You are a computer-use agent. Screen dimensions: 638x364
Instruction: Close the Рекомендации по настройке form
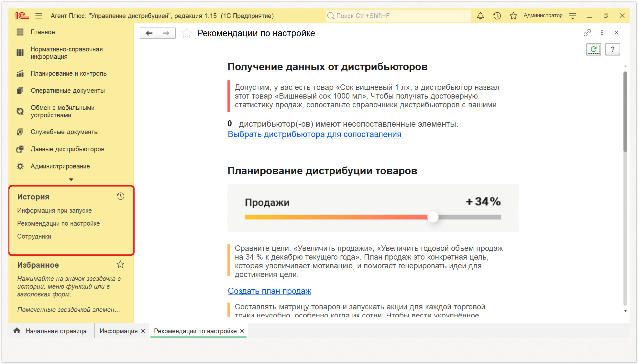coord(616,33)
